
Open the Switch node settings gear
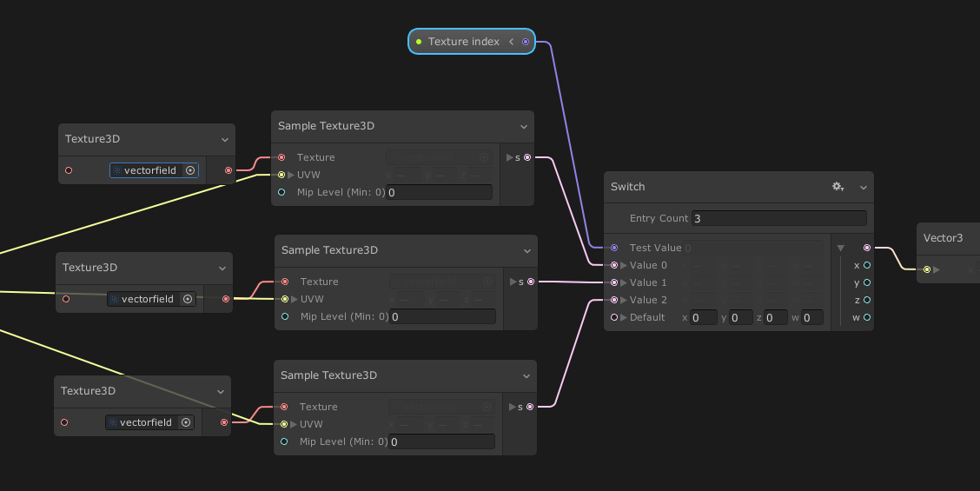[x=837, y=187]
